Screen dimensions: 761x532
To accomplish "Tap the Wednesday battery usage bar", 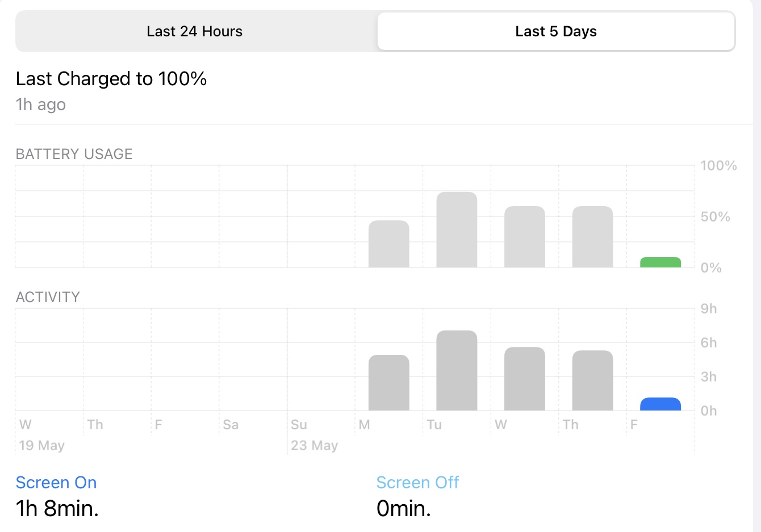I will (524, 237).
